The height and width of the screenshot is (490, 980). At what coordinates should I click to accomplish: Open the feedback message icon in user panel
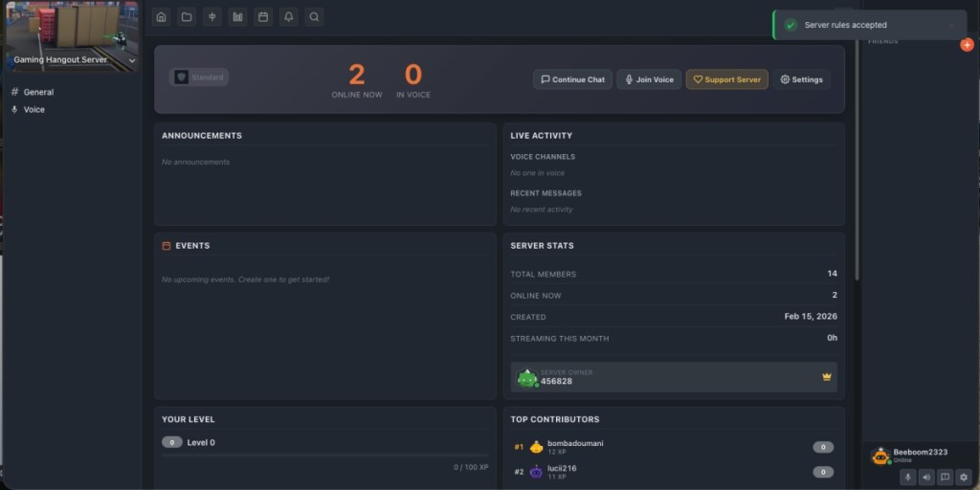point(945,477)
